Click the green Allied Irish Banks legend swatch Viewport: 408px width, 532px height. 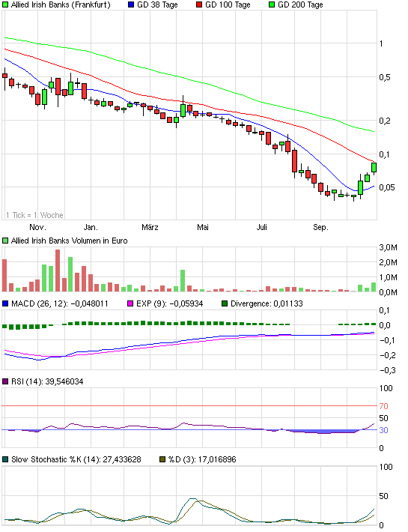point(5,4)
